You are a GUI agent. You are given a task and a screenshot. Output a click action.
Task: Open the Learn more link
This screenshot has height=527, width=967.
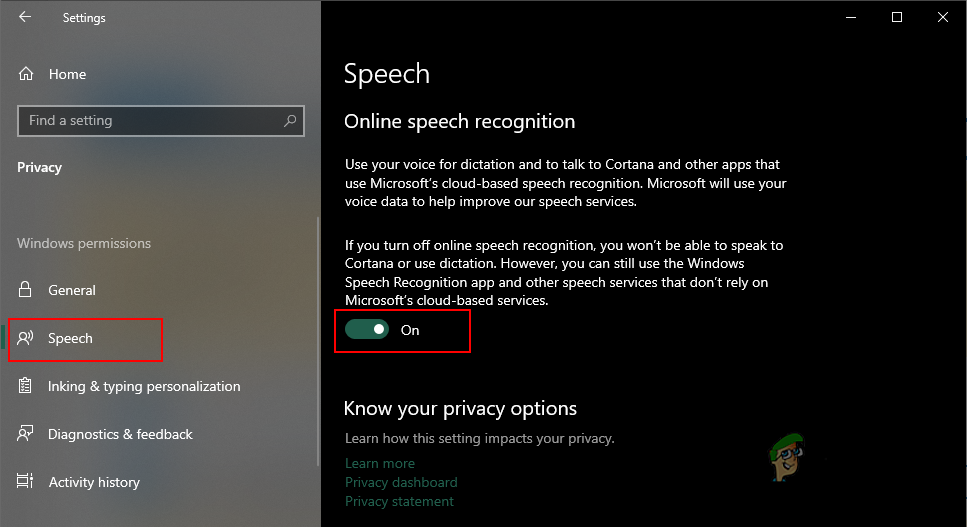pos(380,463)
